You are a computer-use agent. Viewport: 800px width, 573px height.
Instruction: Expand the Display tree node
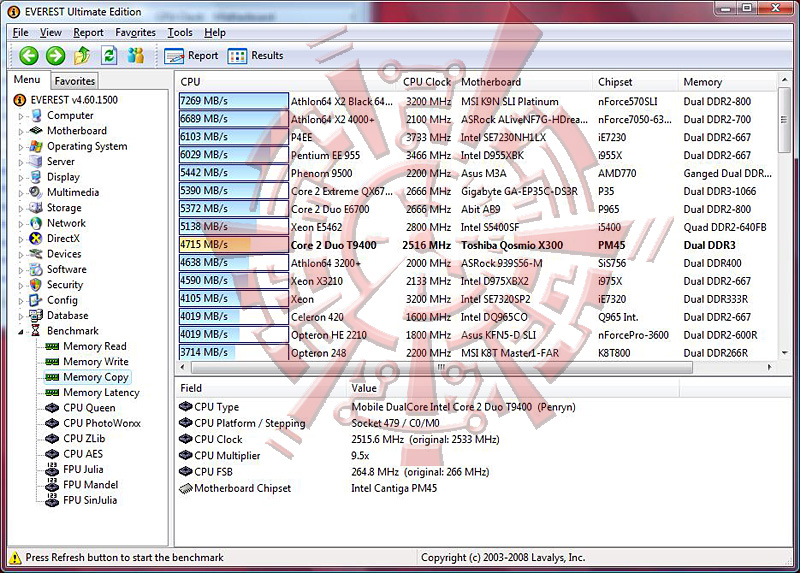pyautogui.click(x=21, y=178)
